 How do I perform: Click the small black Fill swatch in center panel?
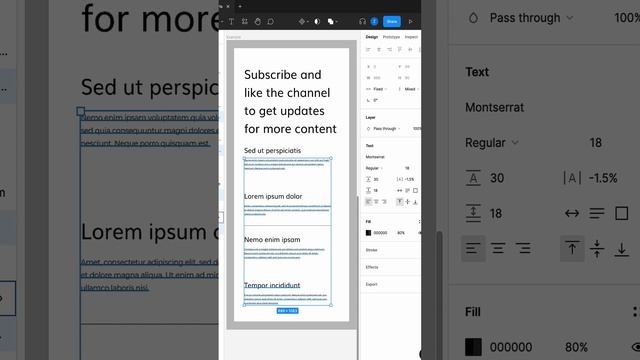[368, 233]
